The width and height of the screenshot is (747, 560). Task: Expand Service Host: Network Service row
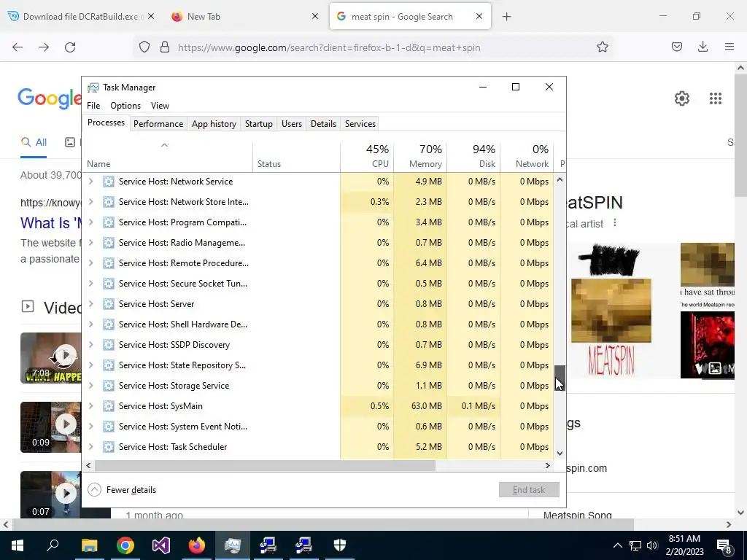pos(91,182)
